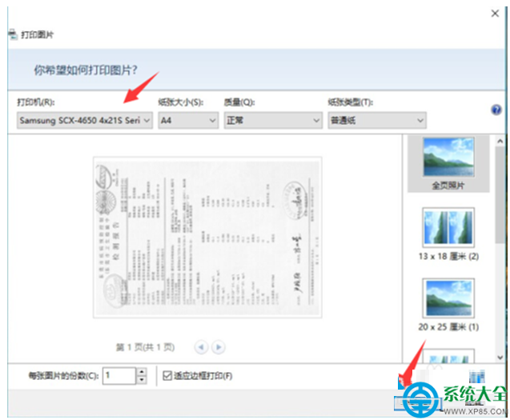
Task: Select the 全页照片 full page layout thumbnail
Action: [x=448, y=163]
